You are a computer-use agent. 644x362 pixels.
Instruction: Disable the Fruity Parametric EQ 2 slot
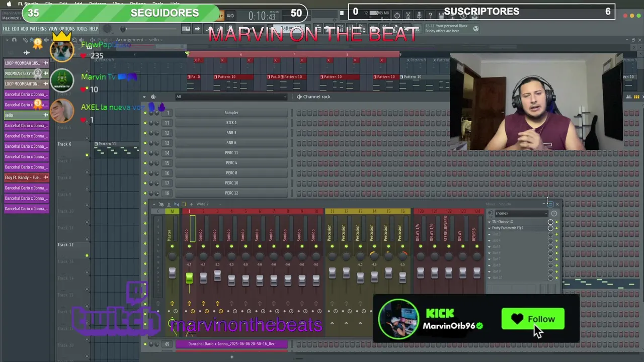[556, 228]
